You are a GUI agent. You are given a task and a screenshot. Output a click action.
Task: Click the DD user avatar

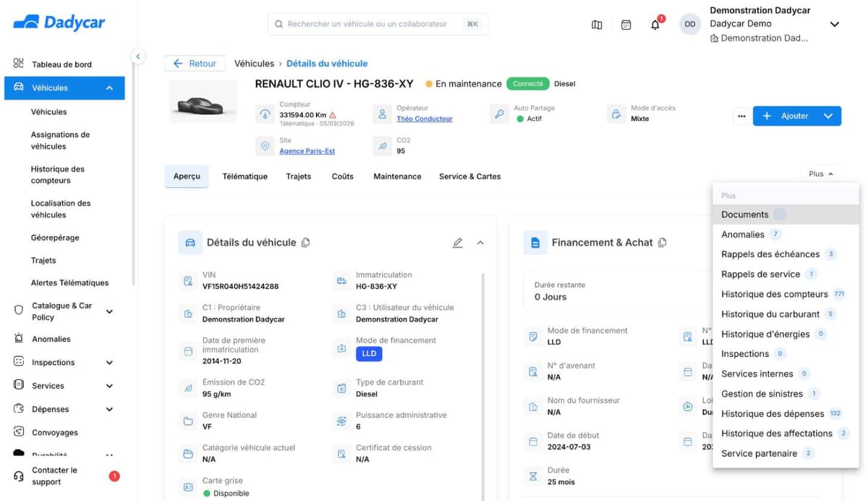click(690, 24)
